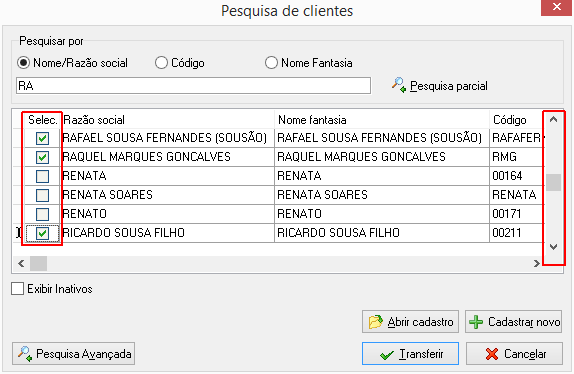Click the Razão social column header
The image size is (574, 374).
(x=167, y=120)
